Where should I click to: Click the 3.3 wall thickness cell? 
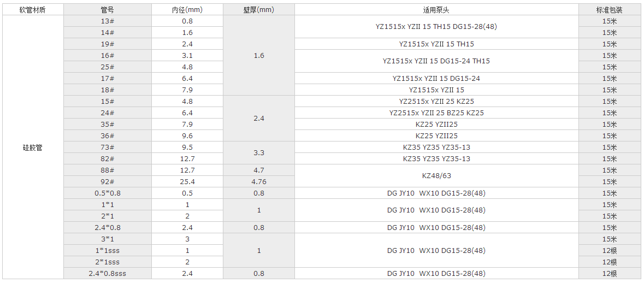point(258,153)
